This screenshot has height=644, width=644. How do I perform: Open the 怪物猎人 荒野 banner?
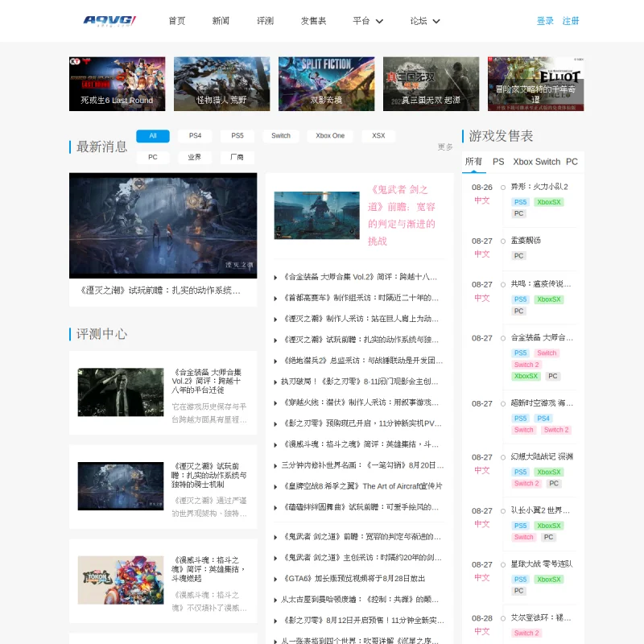[x=222, y=84]
